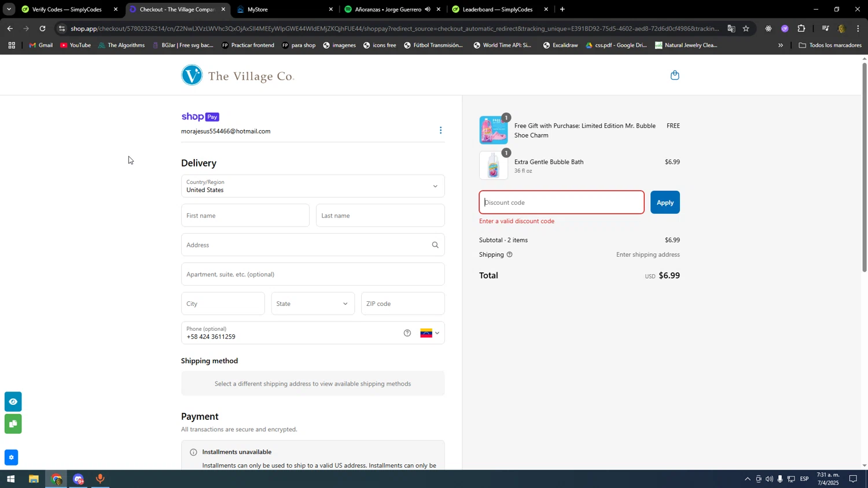The image size is (868, 488).
Task: Click the Chrome taskbar icon
Action: [56, 479]
